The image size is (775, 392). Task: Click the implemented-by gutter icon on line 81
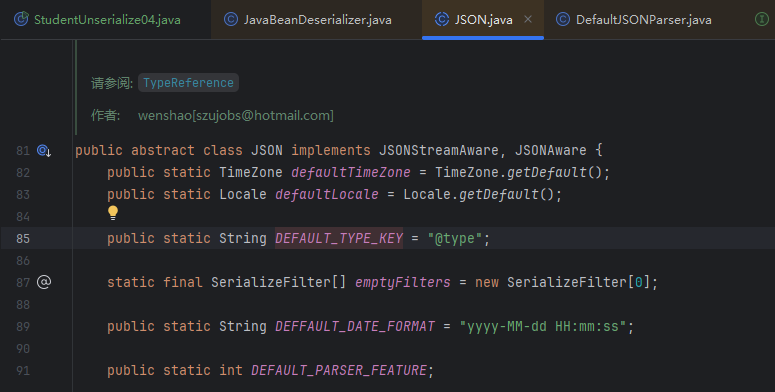(x=44, y=150)
